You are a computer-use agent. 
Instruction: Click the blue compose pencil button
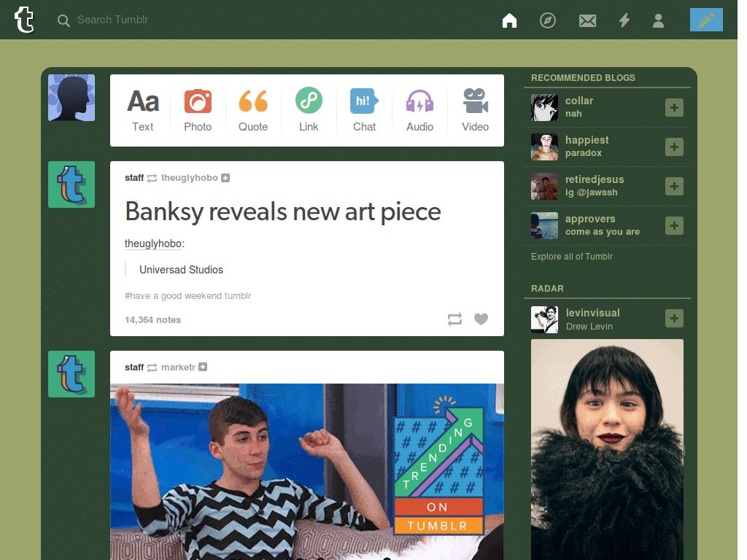click(706, 20)
